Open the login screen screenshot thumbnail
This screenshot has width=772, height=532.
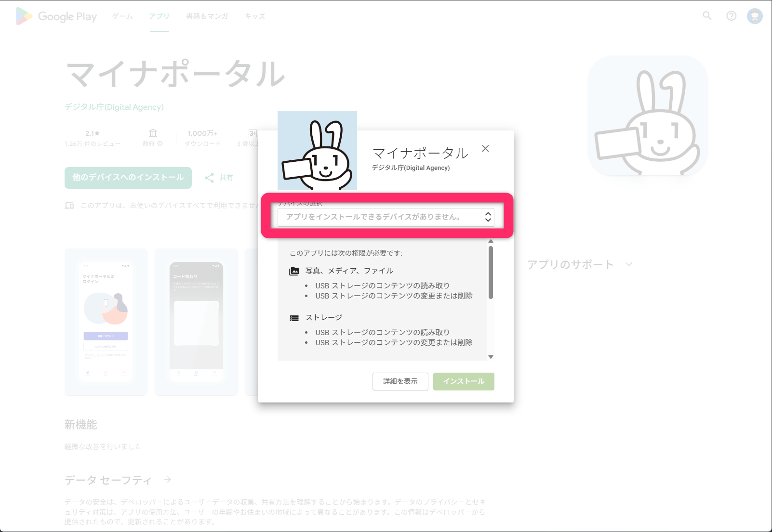(x=106, y=322)
